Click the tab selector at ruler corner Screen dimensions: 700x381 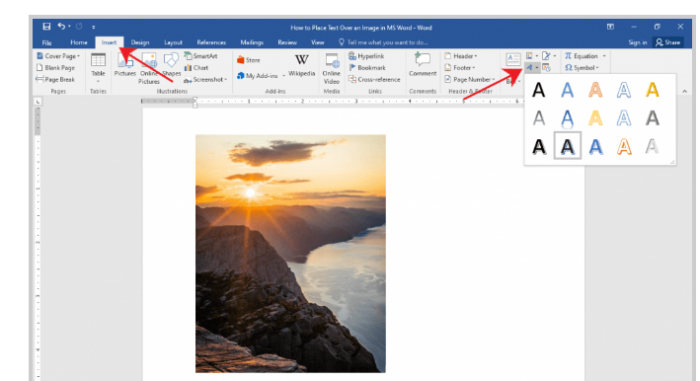[x=38, y=102]
